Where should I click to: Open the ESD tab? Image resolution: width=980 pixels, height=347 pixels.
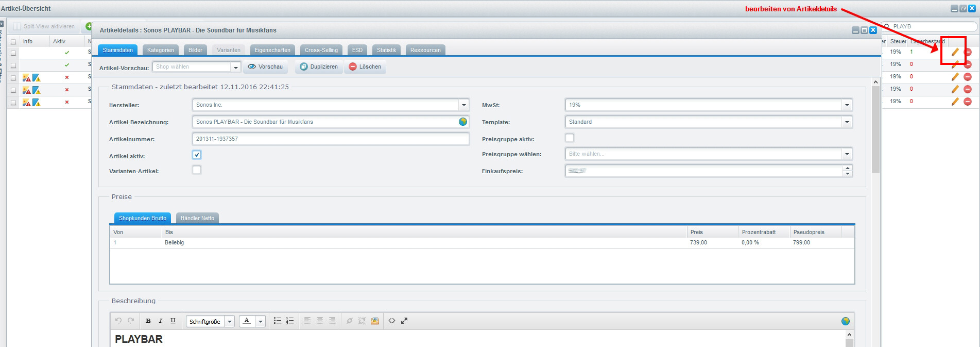pyautogui.click(x=357, y=50)
